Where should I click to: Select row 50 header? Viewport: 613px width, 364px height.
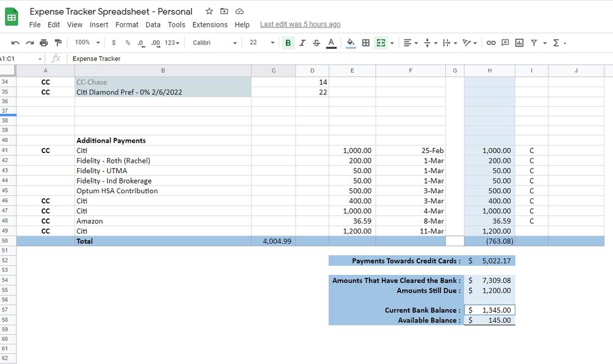point(8,241)
